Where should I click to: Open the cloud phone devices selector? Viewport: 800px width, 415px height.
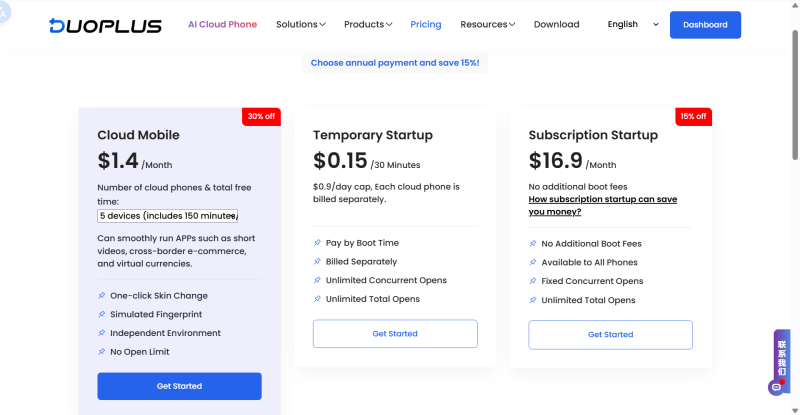(168, 216)
